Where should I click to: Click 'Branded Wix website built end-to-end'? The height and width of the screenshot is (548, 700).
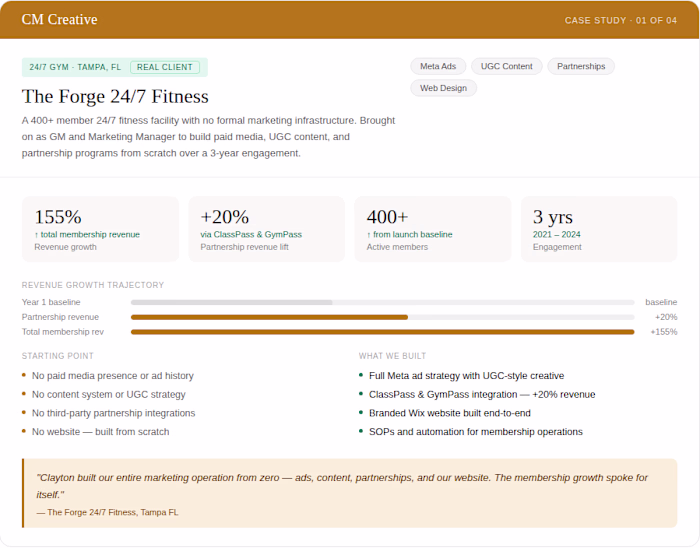pyautogui.click(x=450, y=413)
